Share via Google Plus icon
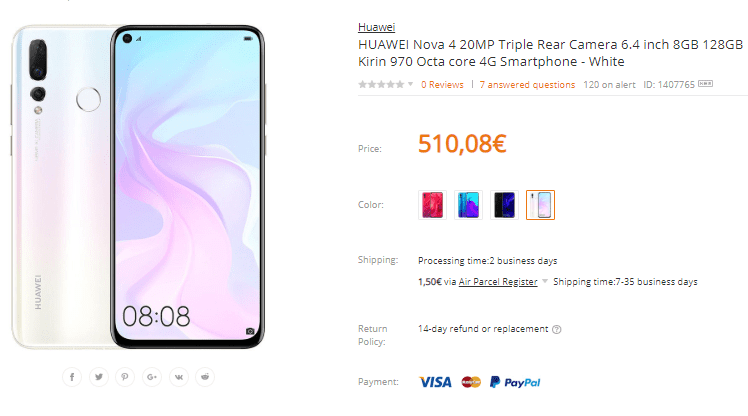748x416 pixels. [x=152, y=377]
